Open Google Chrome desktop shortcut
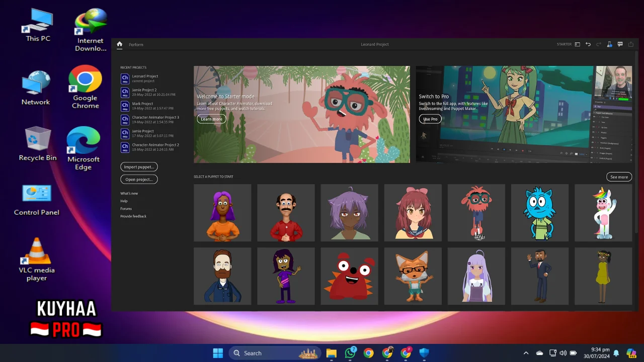This screenshot has height=362, width=644. pyautogui.click(x=85, y=88)
